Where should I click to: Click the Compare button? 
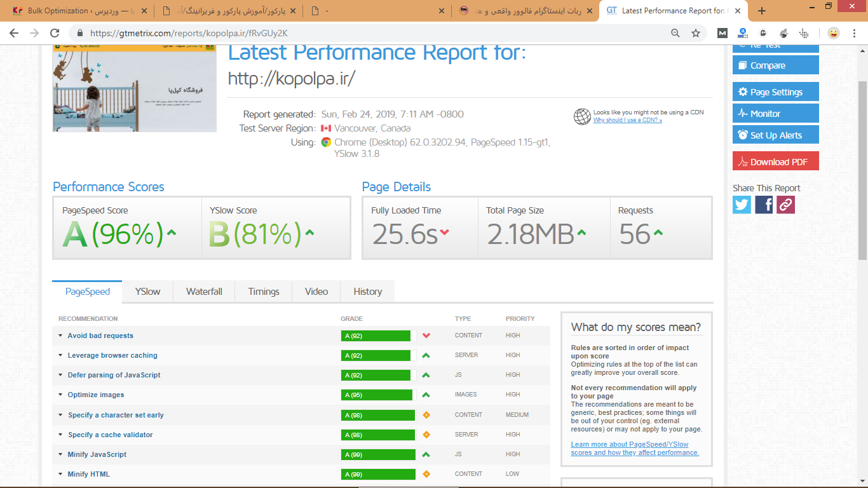tap(776, 65)
